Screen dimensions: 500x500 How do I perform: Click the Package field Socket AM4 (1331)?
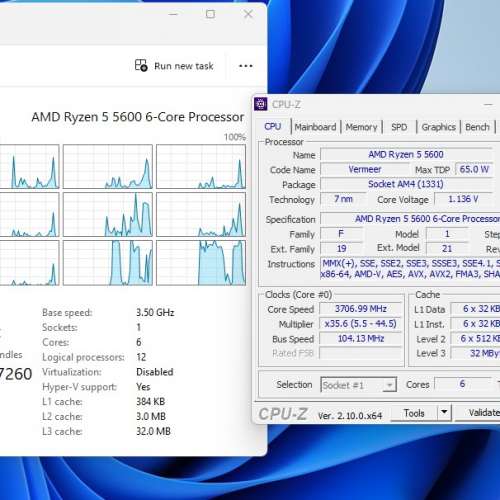point(406,184)
